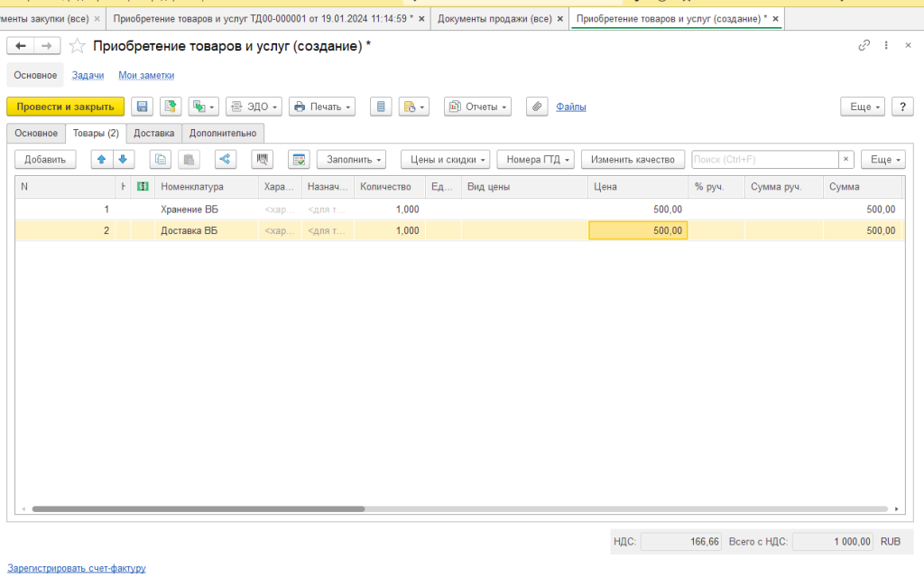
Task: Close the Приобретение товаров ТД00-000001 tab
Action: [x=421, y=19]
